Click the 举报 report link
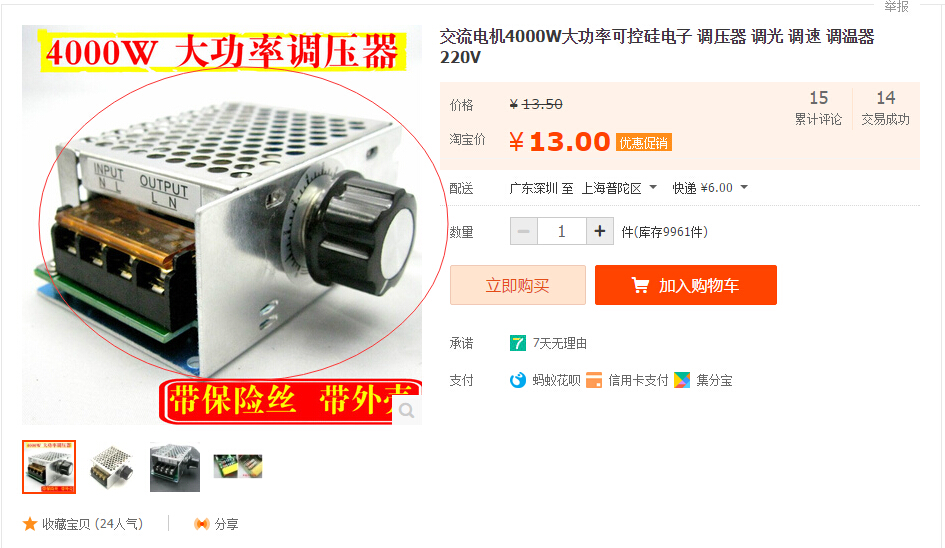The width and height of the screenshot is (945, 548). point(896,6)
